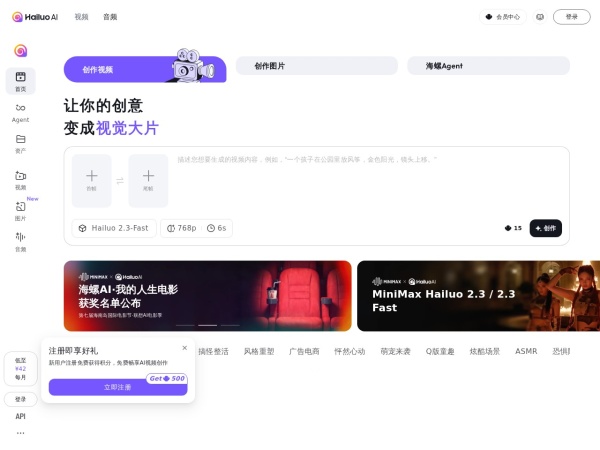This screenshot has height=450, width=600.
Task: Click the black 创作 generate button
Action: pyautogui.click(x=545, y=228)
